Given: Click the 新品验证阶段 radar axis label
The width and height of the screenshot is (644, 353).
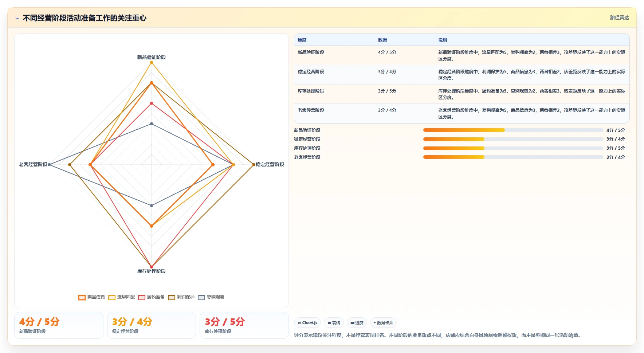Looking at the screenshot, I should tap(152, 57).
